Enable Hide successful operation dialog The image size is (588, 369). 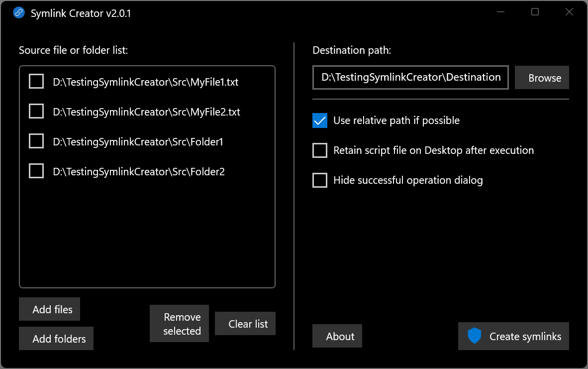tap(320, 180)
